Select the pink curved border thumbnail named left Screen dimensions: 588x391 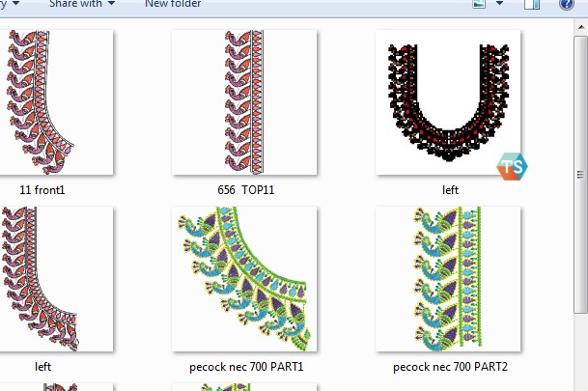coord(43,279)
